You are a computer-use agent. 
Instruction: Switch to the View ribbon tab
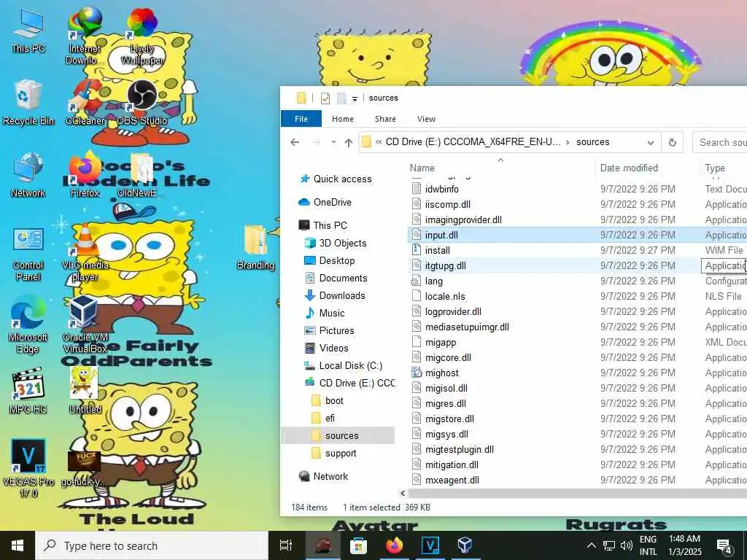(x=426, y=119)
